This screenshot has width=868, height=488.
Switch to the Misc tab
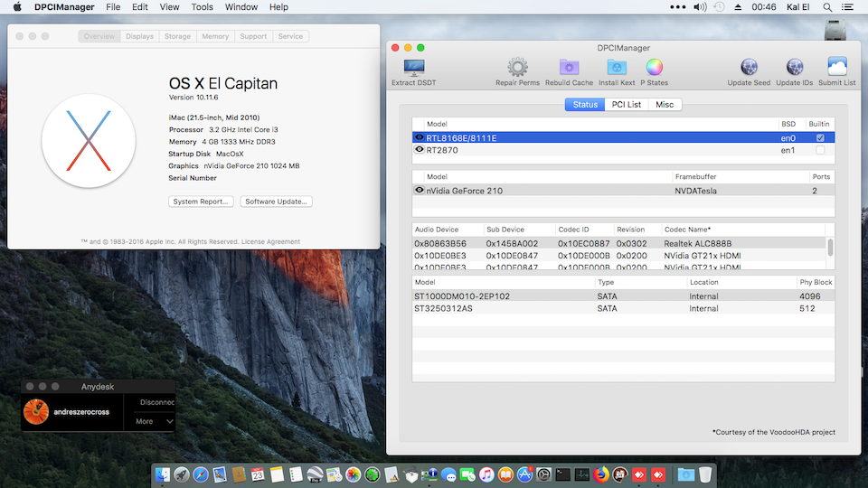pos(665,105)
